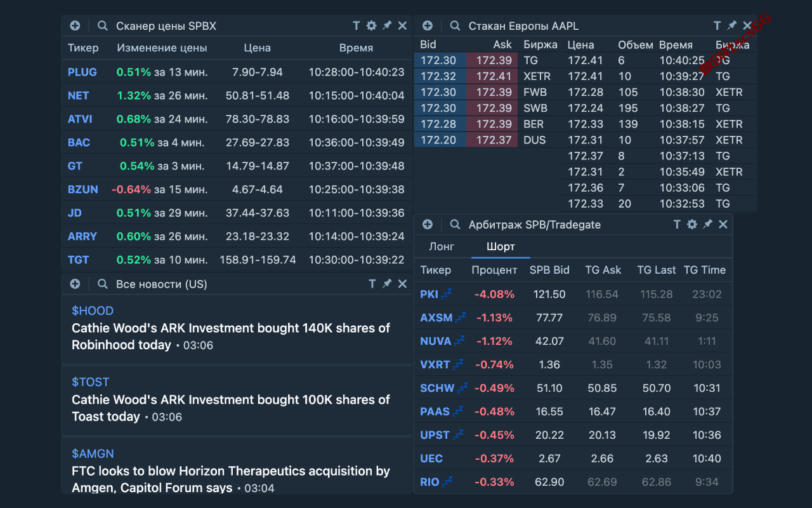Pin the Стакан Европы AAPL panel
This screenshot has width=812, height=508.
(732, 25)
